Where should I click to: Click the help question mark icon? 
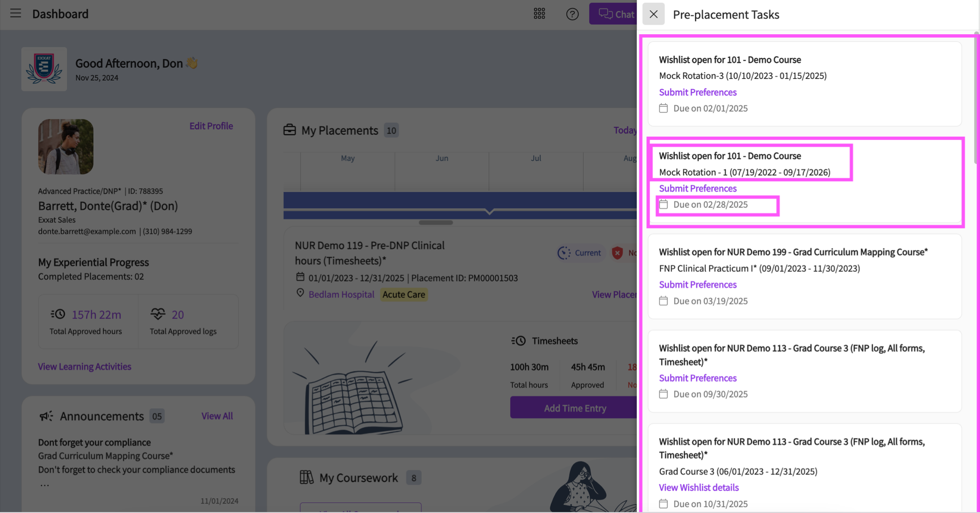pos(572,14)
